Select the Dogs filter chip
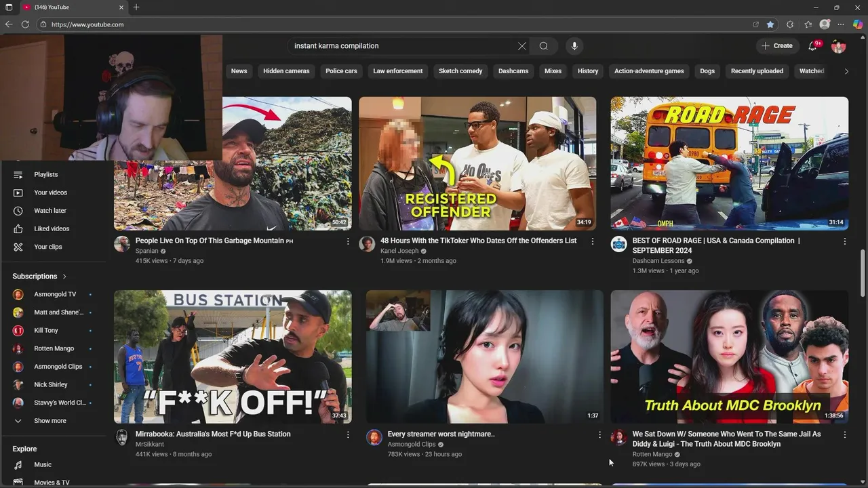The height and width of the screenshot is (488, 868). point(707,71)
